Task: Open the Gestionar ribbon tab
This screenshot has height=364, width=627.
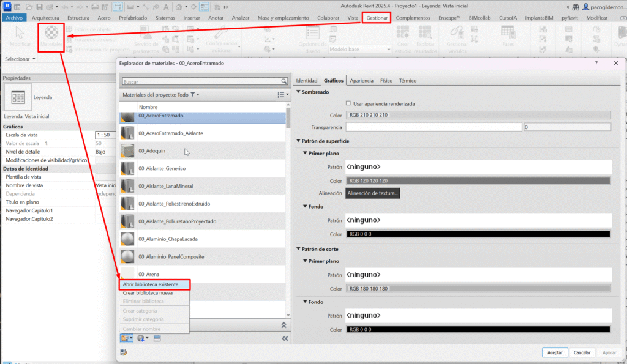Action: click(x=377, y=18)
